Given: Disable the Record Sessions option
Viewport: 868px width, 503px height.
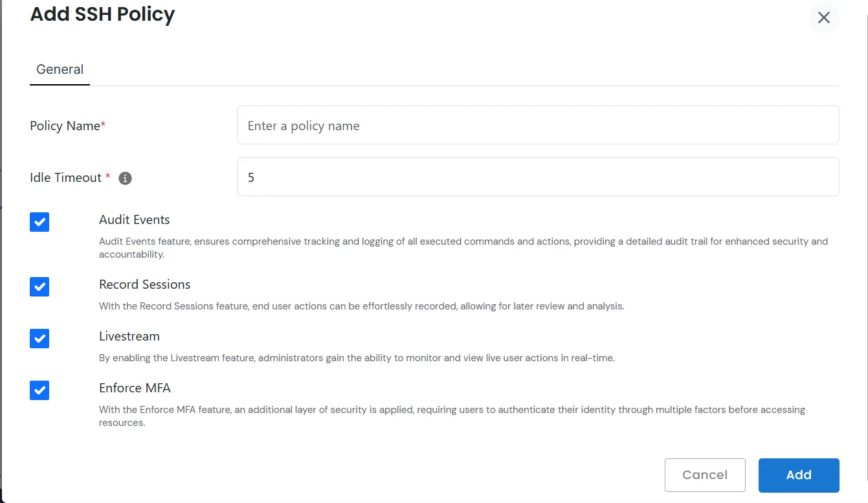Looking at the screenshot, I should pos(39,287).
